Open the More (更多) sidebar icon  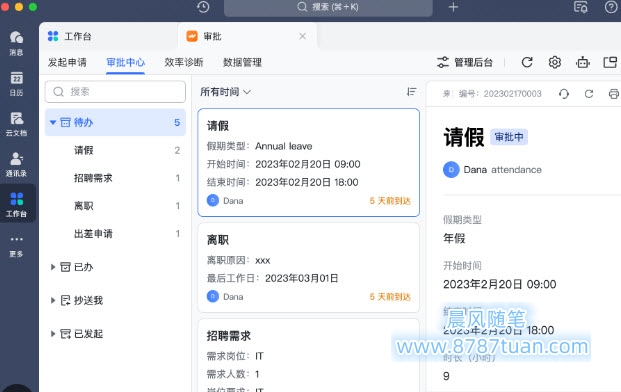17,246
